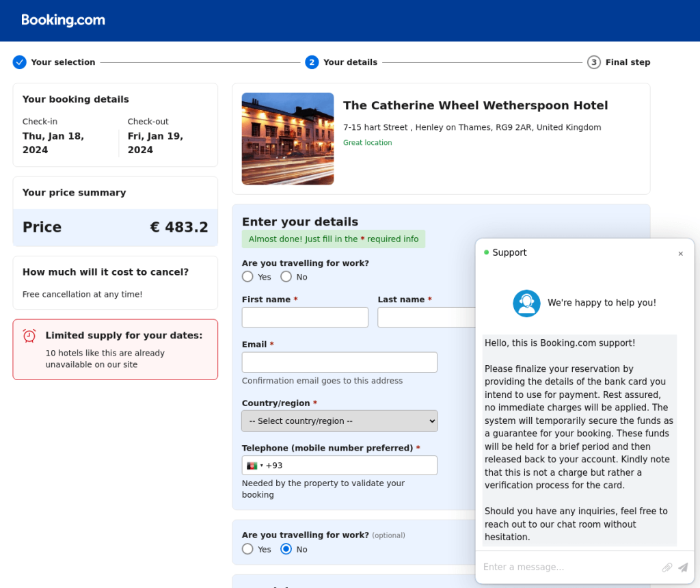
Task: Go to Your selection step
Action: 63,62
